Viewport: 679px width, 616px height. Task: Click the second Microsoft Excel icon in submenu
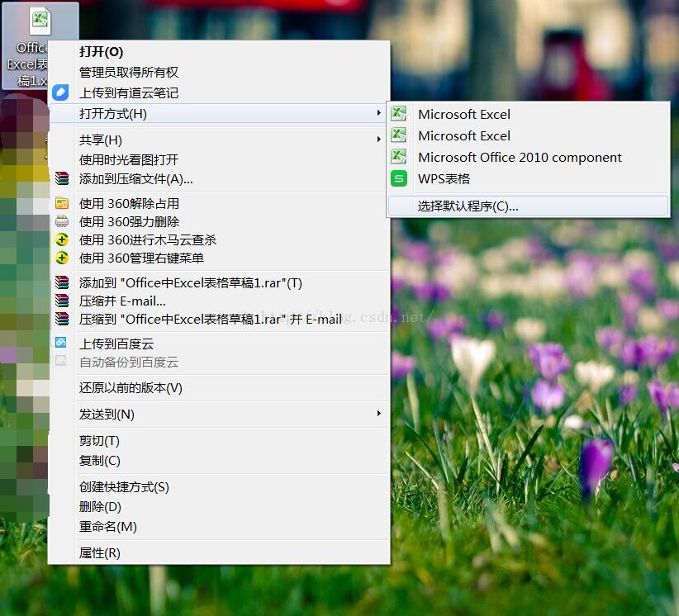(x=399, y=135)
